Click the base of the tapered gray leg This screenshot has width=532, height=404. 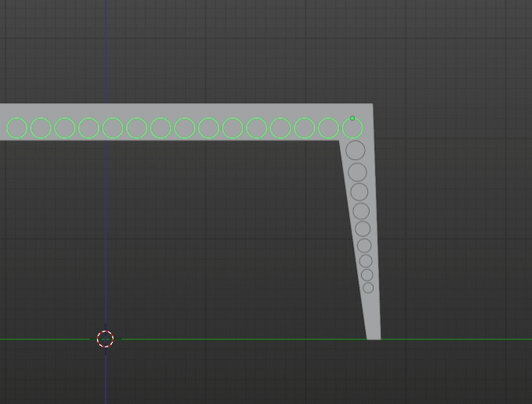374,335
